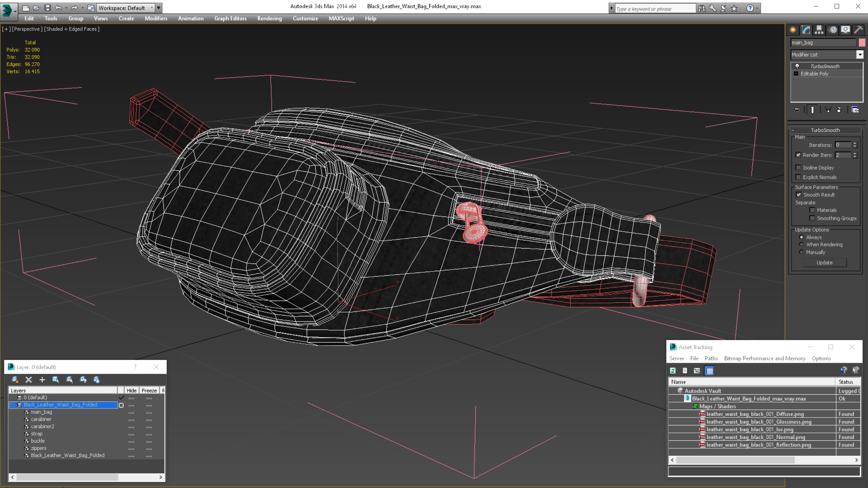The height and width of the screenshot is (488, 868).
Task: Select the When Rendering update option
Action: [x=802, y=245]
